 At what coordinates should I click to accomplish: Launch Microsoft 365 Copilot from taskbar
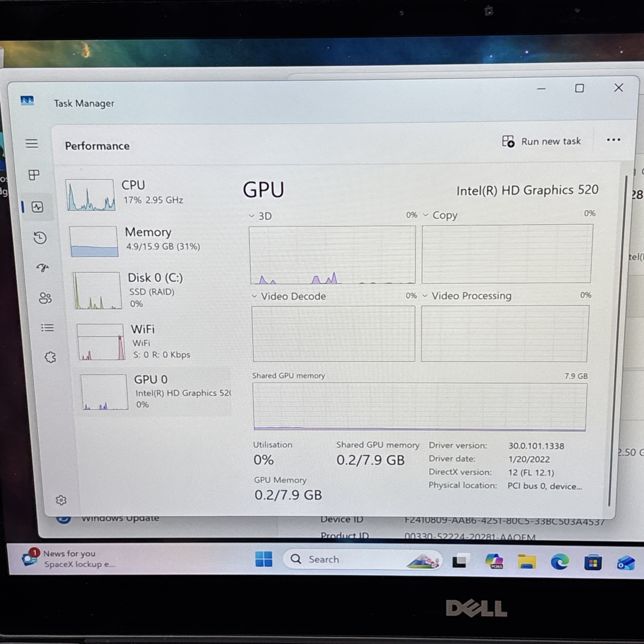[x=494, y=561]
